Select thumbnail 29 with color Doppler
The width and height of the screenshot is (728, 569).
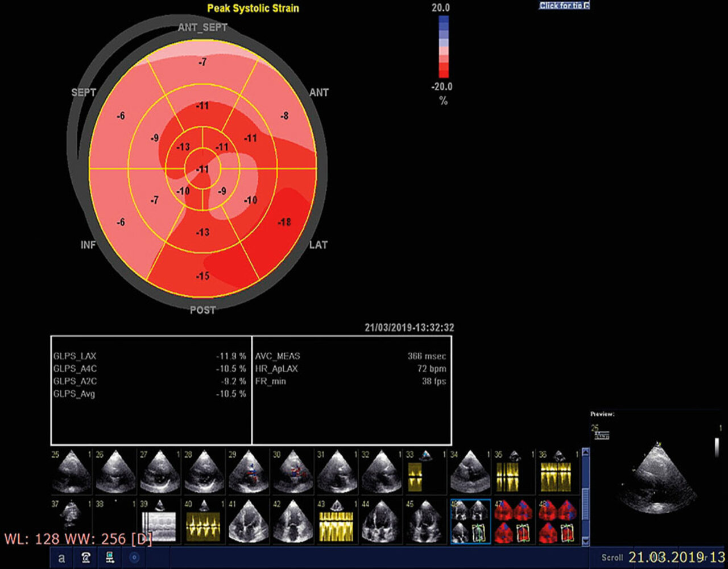(x=249, y=471)
